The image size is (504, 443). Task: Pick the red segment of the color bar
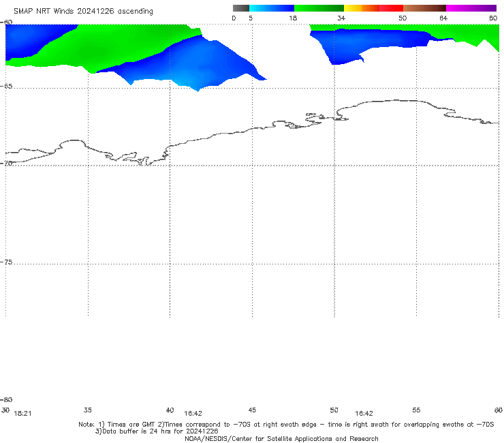(x=391, y=8)
